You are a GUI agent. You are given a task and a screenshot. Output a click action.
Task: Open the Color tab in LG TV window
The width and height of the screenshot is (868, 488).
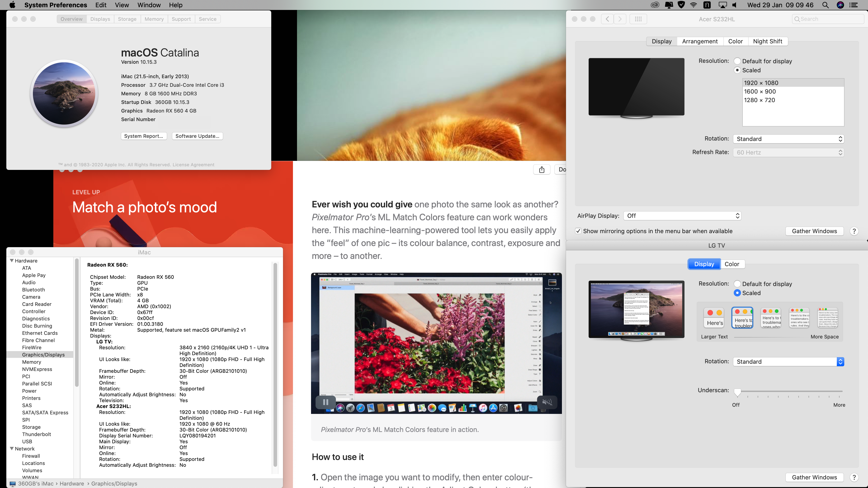[732, 264]
